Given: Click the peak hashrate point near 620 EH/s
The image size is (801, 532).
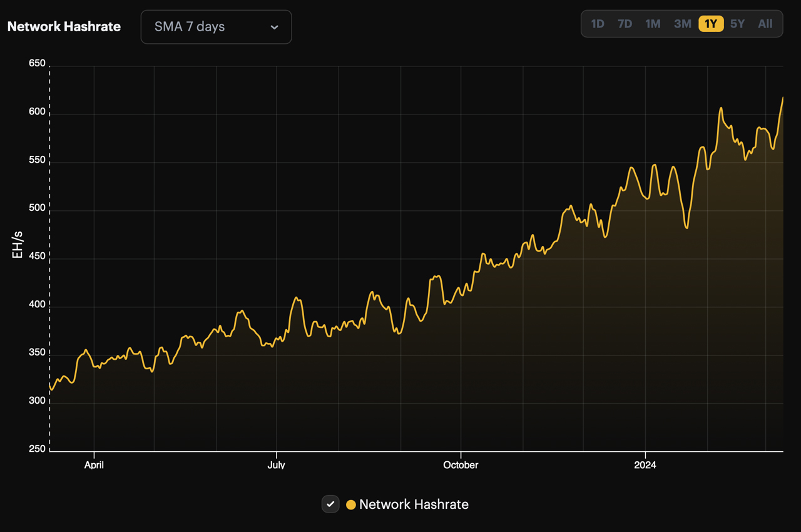Looking at the screenshot, I should (x=783, y=99).
